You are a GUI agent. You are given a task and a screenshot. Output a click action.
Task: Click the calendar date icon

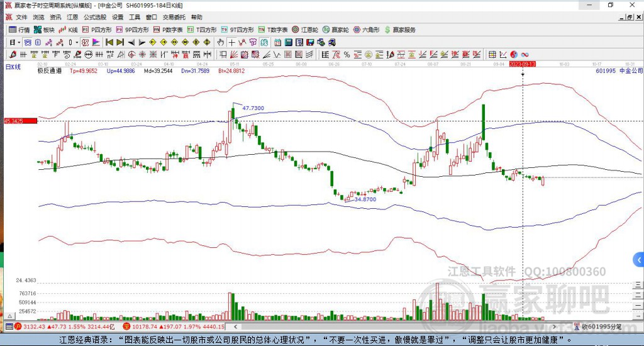(277, 42)
